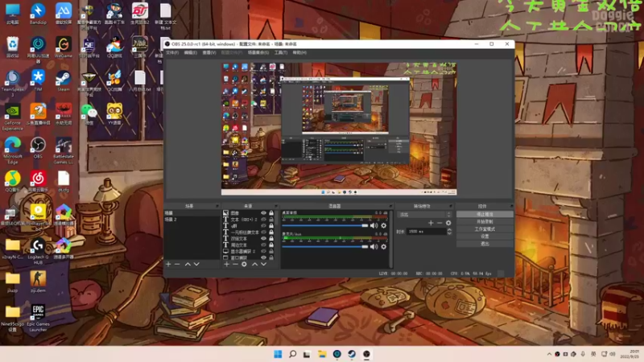Open TeamSpeak 3 desktop shortcut
This screenshot has height=362, width=644.
(x=12, y=84)
